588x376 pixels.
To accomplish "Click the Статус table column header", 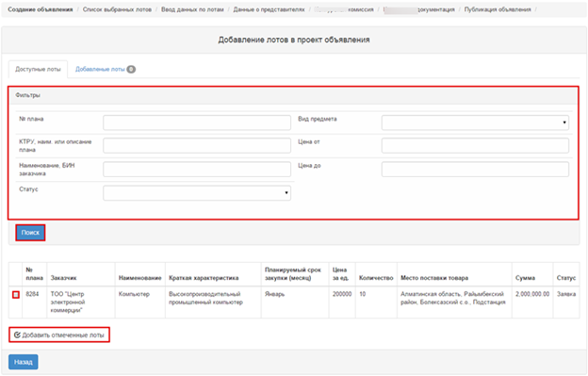I will point(566,274).
